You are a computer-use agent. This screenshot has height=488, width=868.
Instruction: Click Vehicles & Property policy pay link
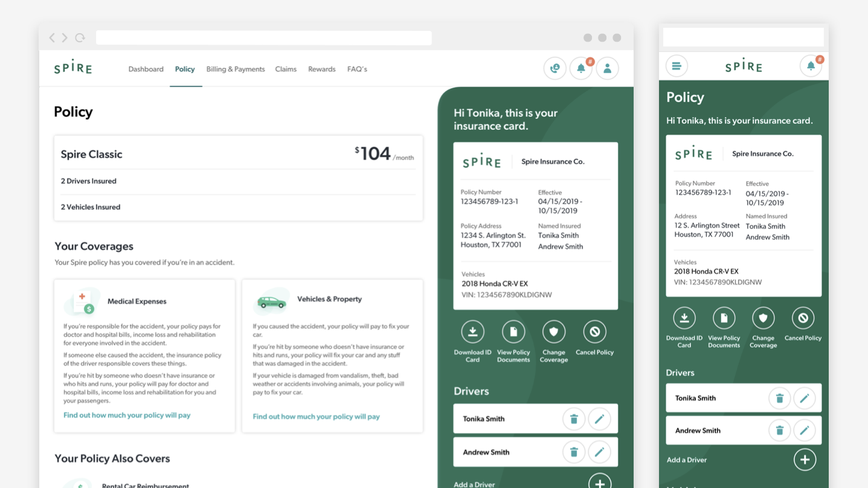(x=316, y=417)
